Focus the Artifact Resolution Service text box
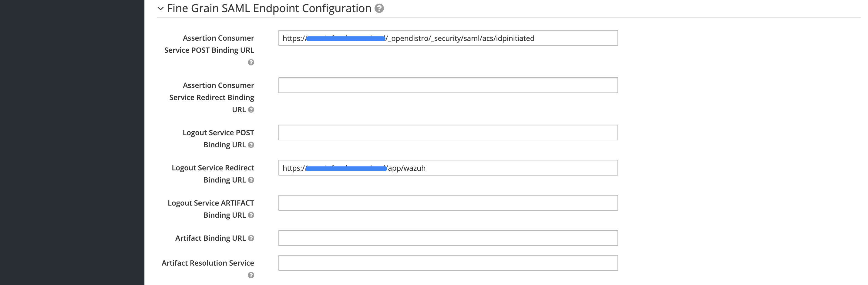Screen dimensions: 868x285 pos(448,263)
